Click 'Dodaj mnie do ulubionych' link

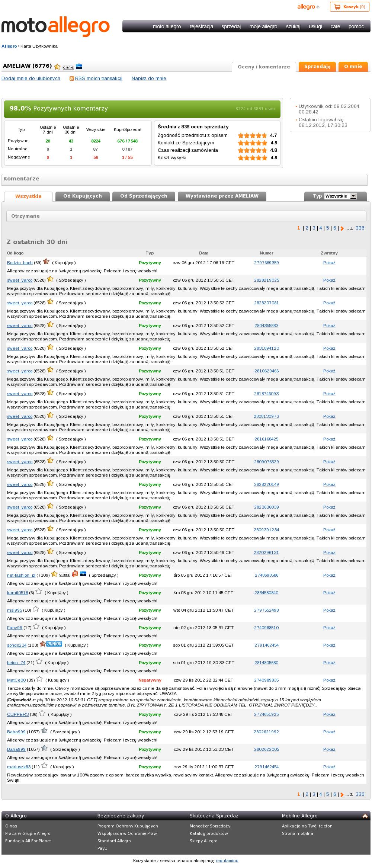coord(31,79)
